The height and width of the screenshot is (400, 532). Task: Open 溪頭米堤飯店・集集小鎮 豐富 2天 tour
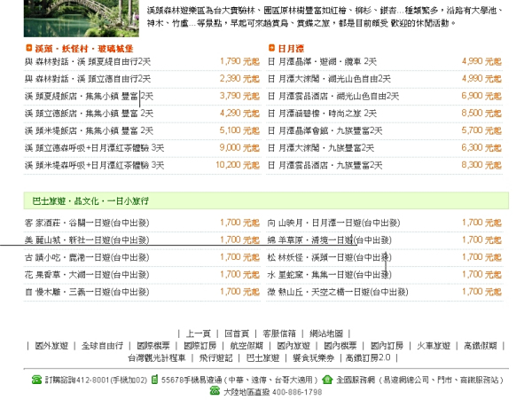(89, 130)
